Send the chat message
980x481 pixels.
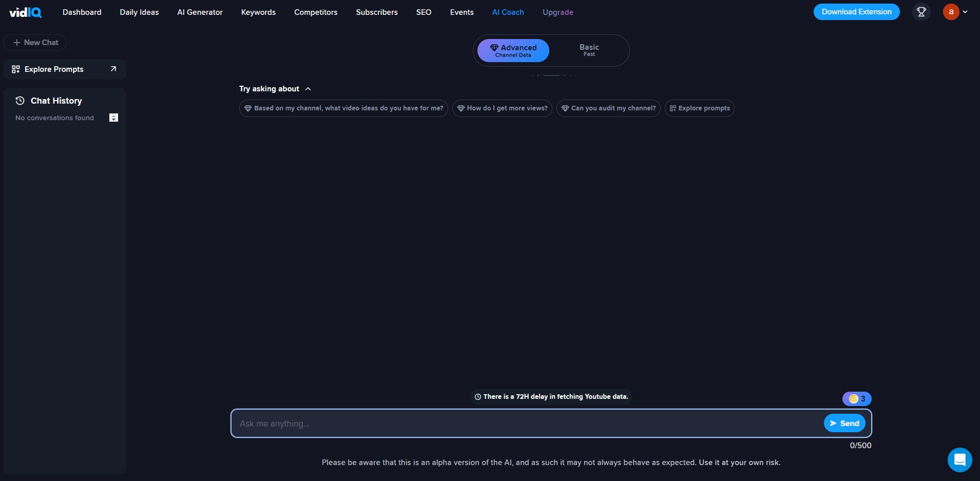click(844, 423)
